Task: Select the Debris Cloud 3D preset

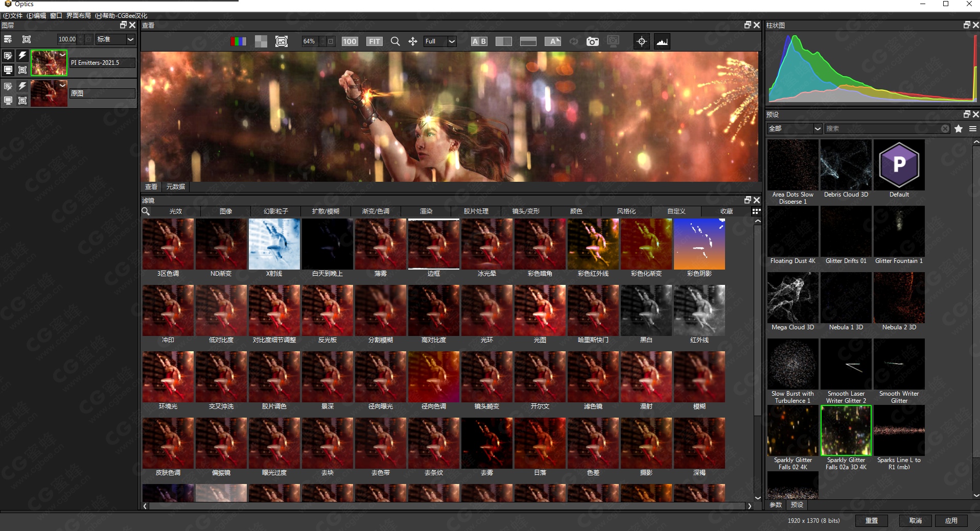Action: pos(846,165)
